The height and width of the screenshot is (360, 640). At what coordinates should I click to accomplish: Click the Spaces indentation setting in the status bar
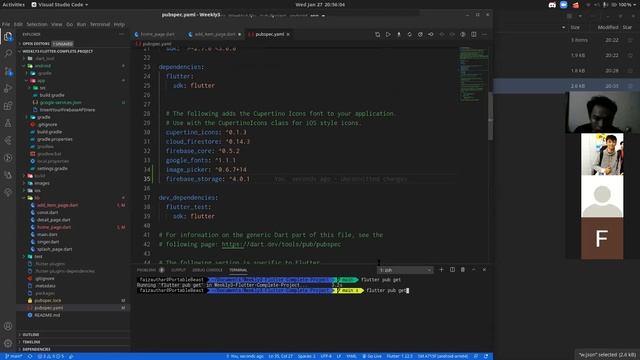(x=306, y=356)
